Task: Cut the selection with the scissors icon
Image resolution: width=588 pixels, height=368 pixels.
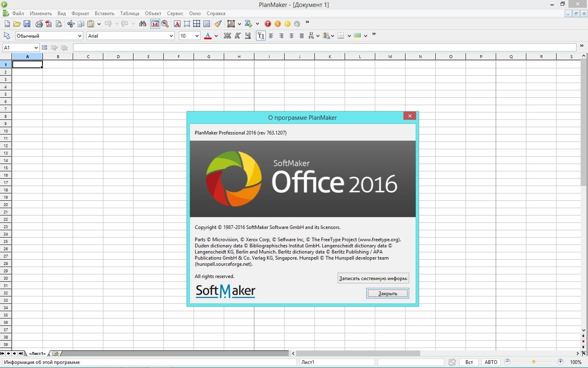Action: pyautogui.click(x=71, y=24)
